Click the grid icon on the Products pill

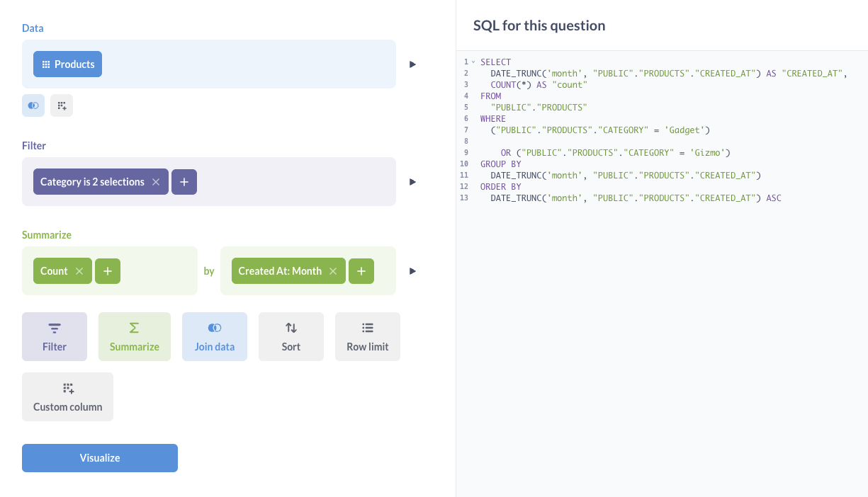tap(45, 64)
